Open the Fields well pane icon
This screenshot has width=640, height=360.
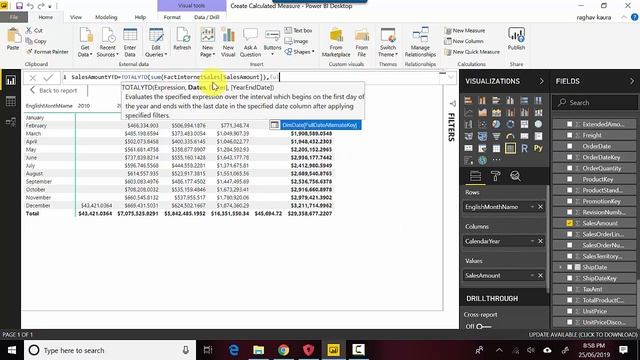tap(475, 176)
